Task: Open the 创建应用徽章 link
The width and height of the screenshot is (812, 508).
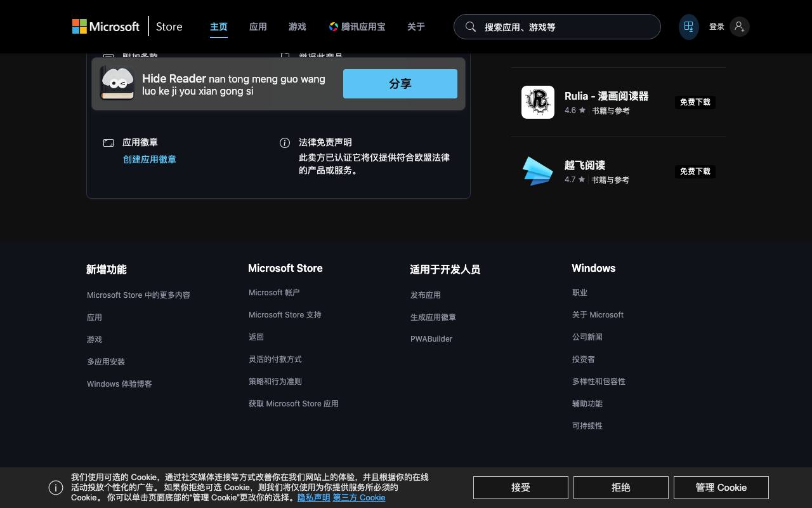Action: (150, 159)
